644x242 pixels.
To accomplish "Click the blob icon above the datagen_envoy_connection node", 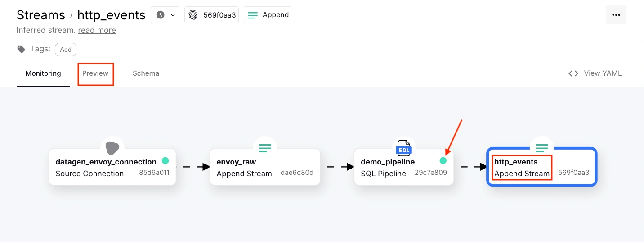I will point(112,148).
